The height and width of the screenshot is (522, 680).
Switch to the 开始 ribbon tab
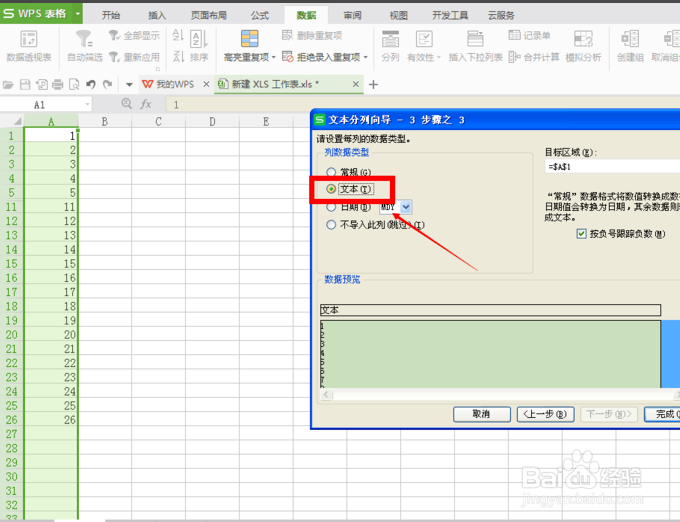(111, 16)
